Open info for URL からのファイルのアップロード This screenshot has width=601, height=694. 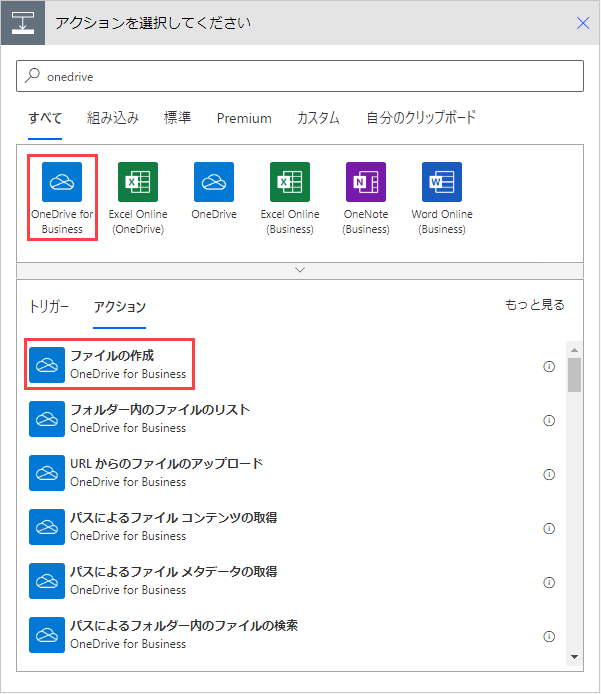click(549, 474)
